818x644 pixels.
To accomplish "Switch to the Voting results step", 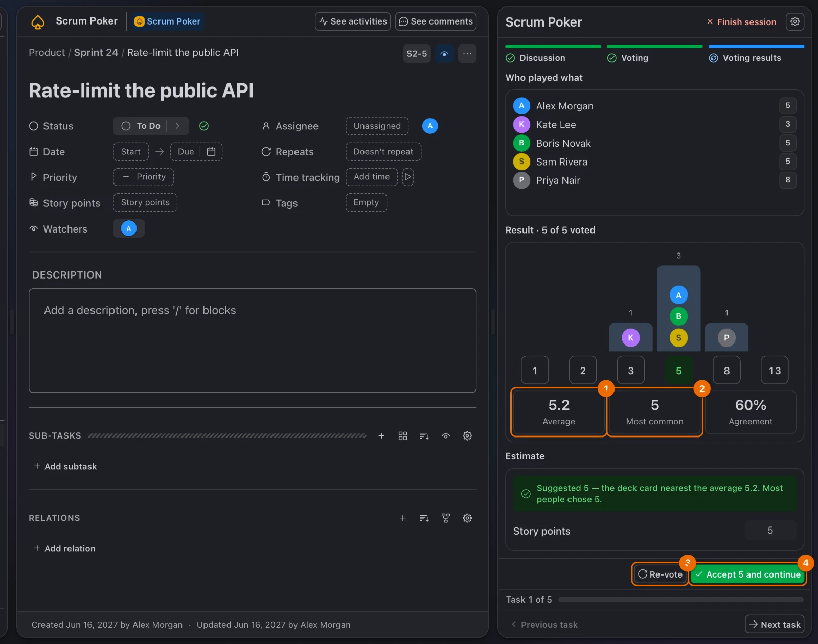I will 756,54.
